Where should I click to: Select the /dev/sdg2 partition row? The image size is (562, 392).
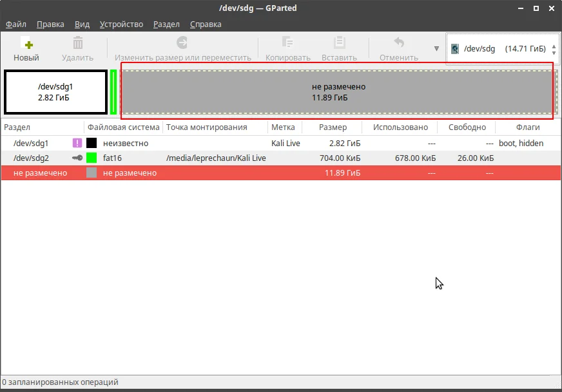coord(281,158)
